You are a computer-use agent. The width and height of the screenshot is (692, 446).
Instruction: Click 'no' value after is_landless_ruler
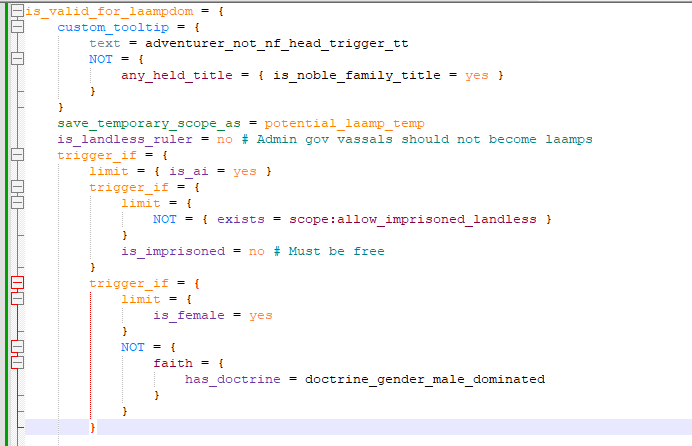[x=225, y=139]
